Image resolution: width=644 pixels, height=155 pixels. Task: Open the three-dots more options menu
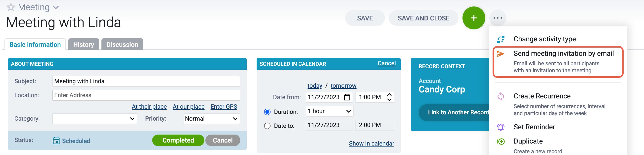click(x=498, y=18)
